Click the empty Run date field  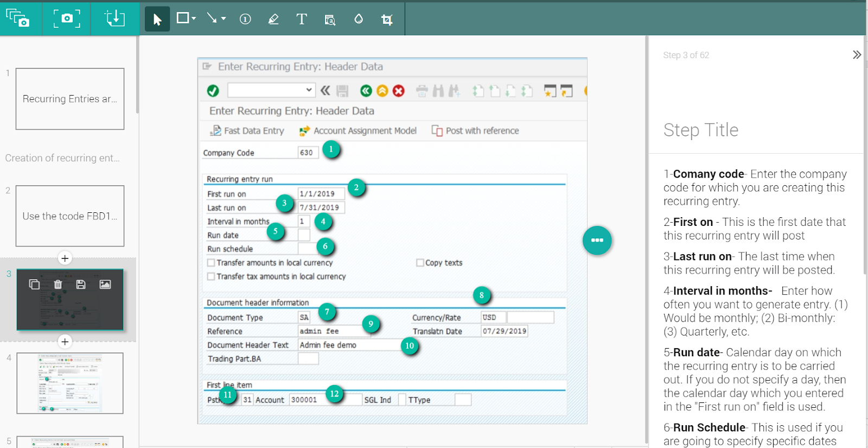(304, 235)
